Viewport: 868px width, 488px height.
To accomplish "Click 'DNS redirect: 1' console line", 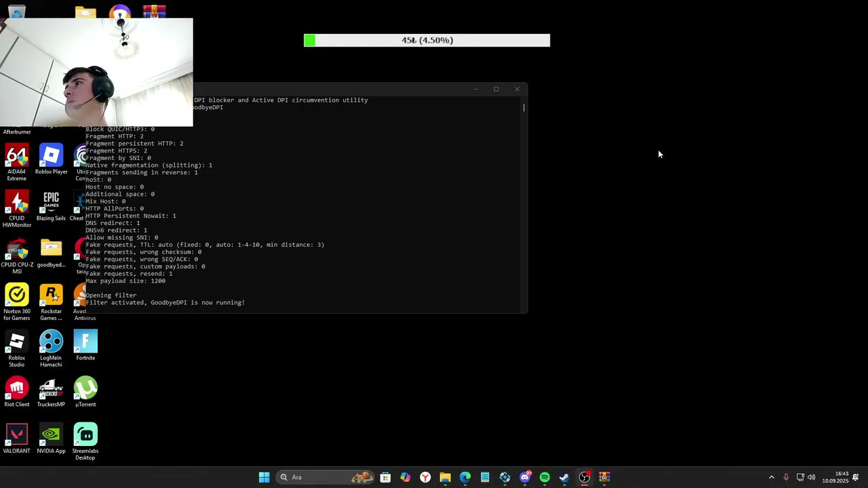I will pos(113,223).
